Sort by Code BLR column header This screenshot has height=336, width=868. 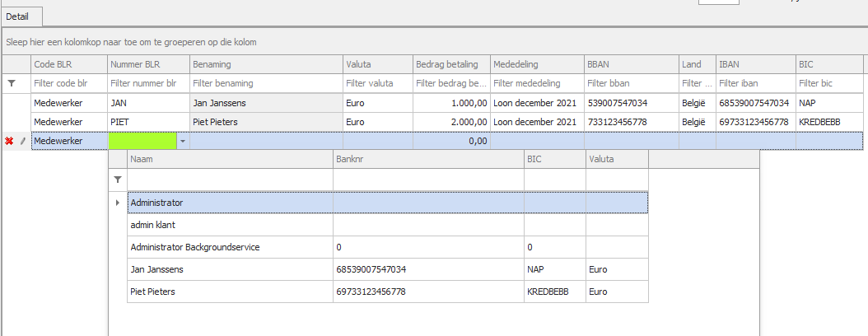[69, 64]
